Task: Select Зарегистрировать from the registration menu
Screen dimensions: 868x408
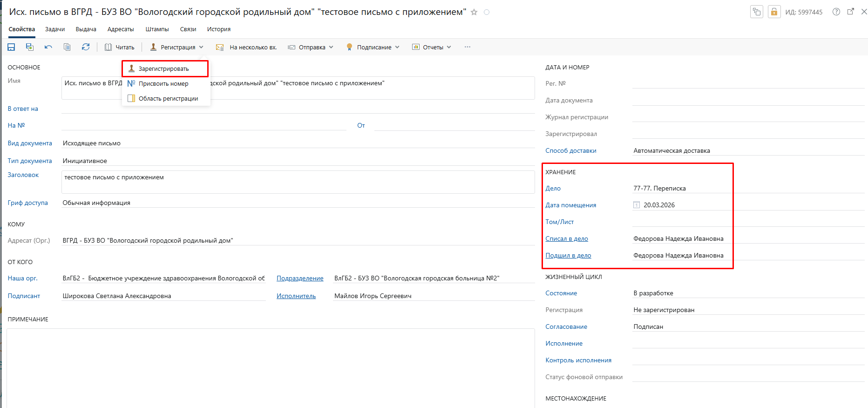Action: click(x=164, y=69)
